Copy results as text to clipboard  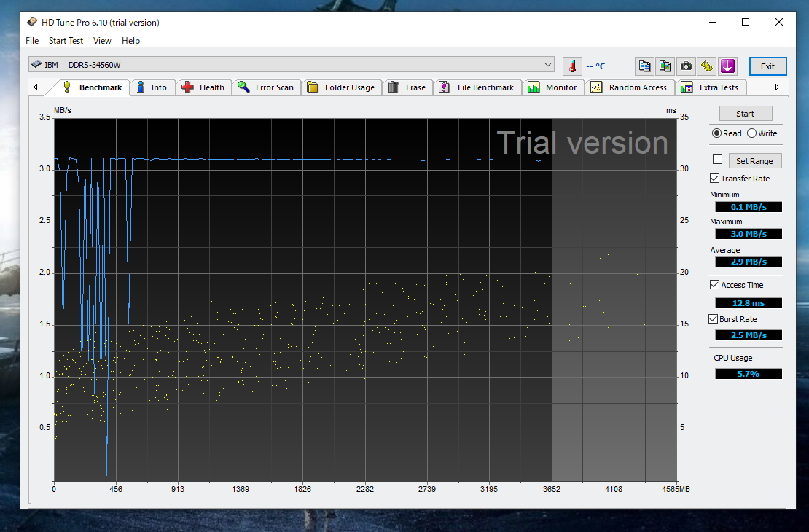click(644, 66)
